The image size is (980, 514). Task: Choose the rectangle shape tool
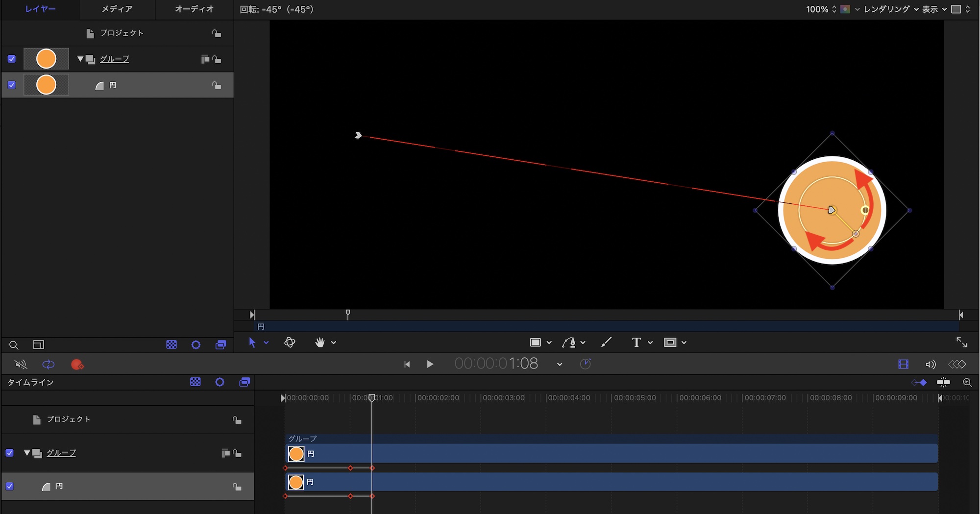point(536,343)
